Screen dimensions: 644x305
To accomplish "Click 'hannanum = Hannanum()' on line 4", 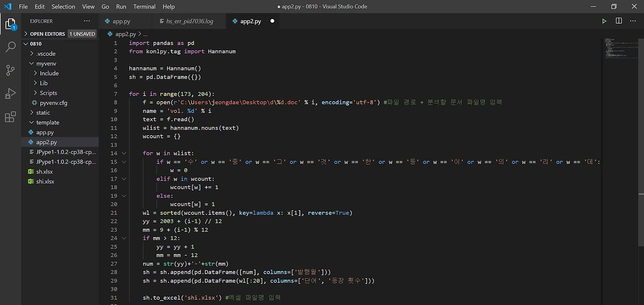I will tap(165, 68).
